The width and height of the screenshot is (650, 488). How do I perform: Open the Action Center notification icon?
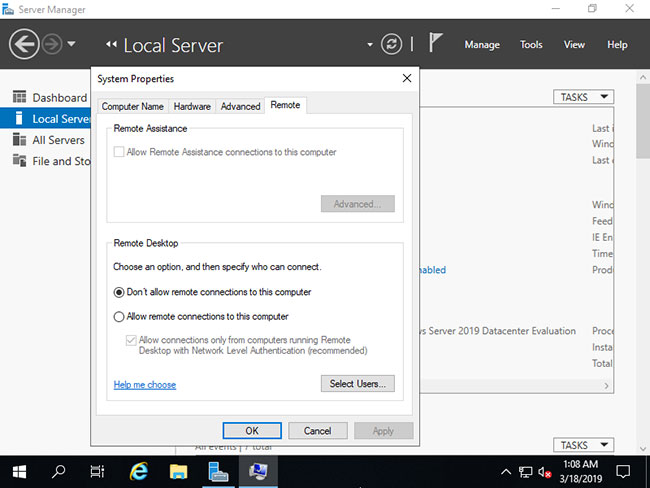pos(623,471)
